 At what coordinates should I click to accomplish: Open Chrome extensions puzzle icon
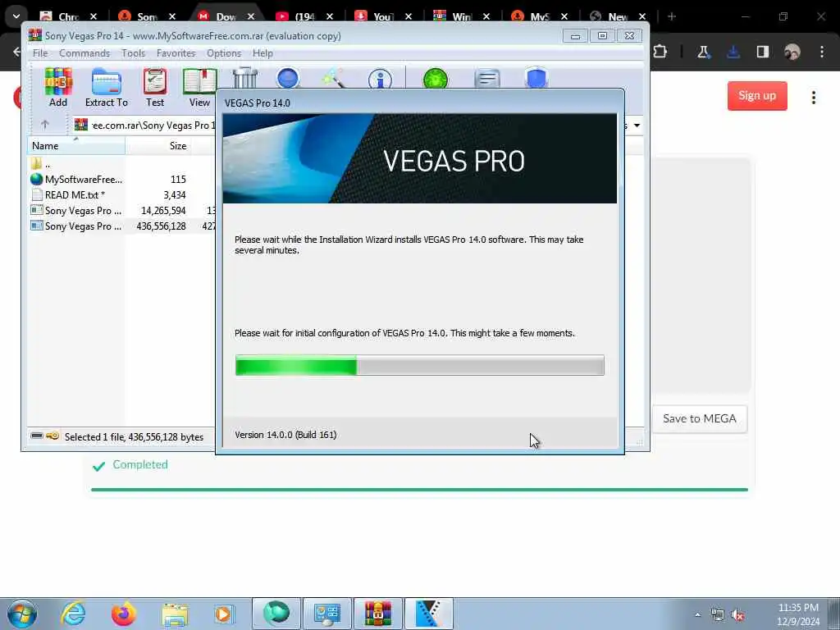click(x=660, y=52)
